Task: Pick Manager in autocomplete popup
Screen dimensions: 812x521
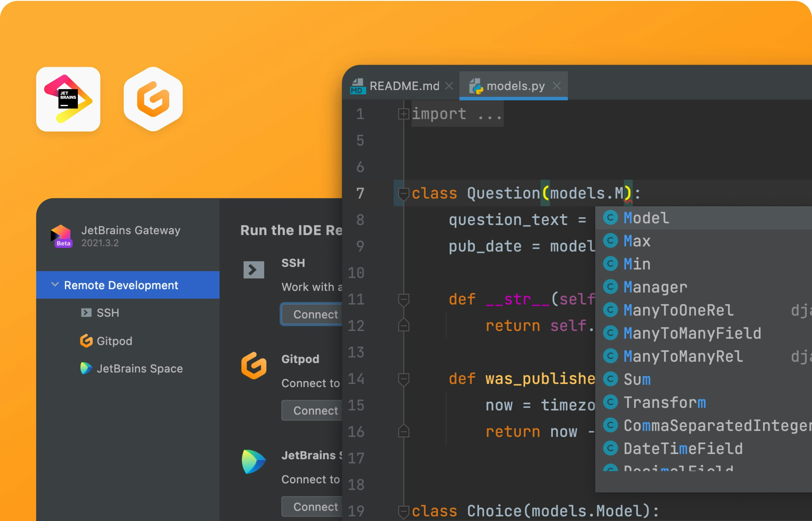Action: coord(655,287)
